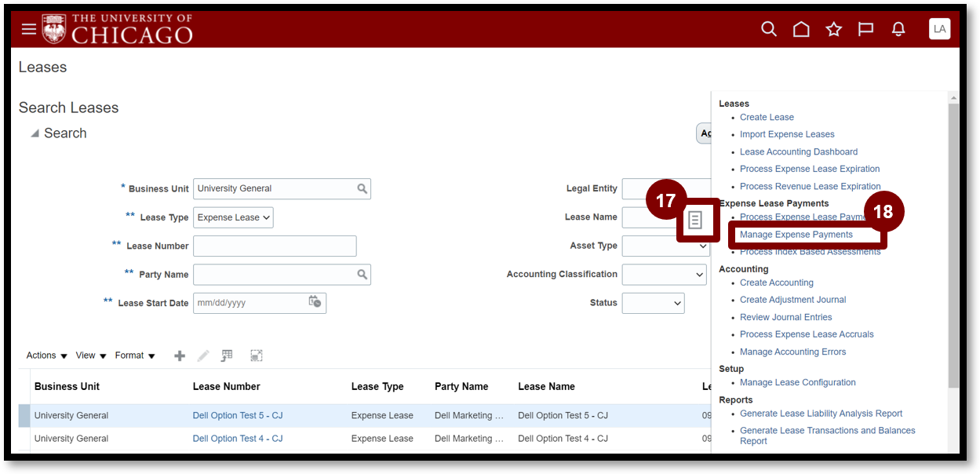This screenshot has width=980, height=474.
Task: Sort by Lease Number column header
Action: (x=227, y=386)
